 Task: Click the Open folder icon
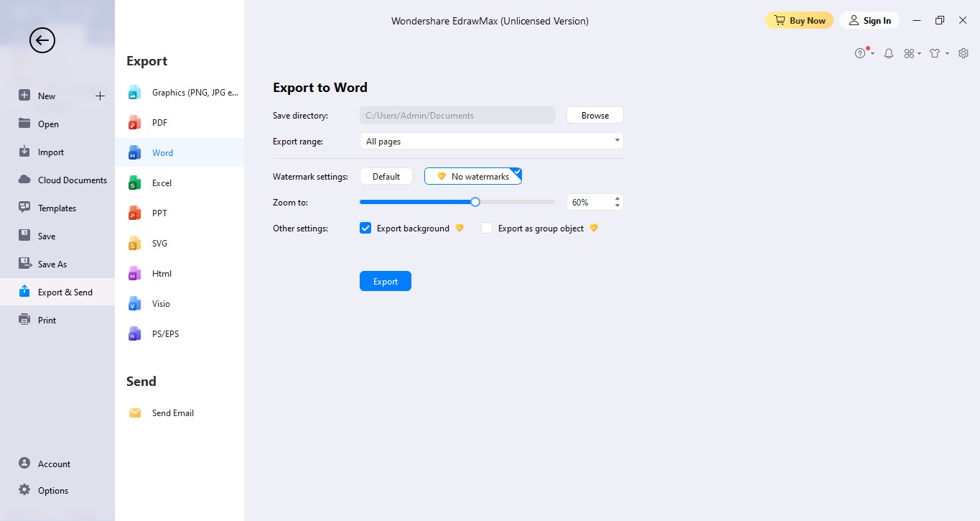click(x=24, y=124)
